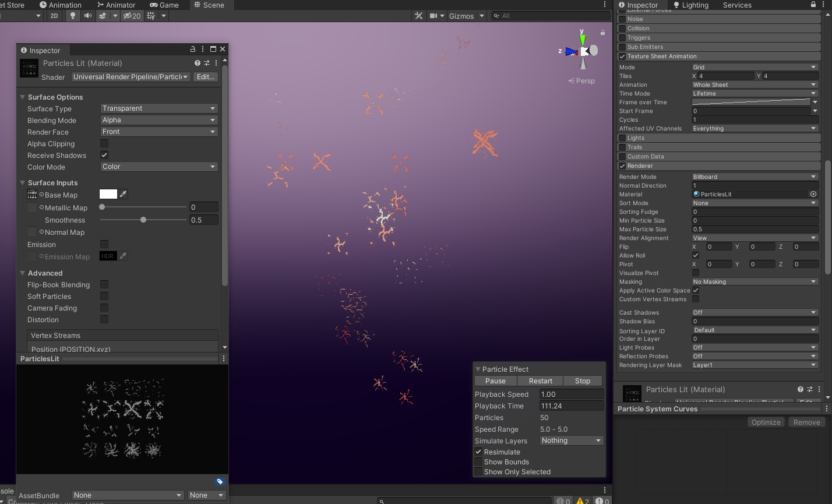This screenshot has height=504, width=832.
Task: Open help for Particles Lit in right Inspector
Action: (x=801, y=389)
